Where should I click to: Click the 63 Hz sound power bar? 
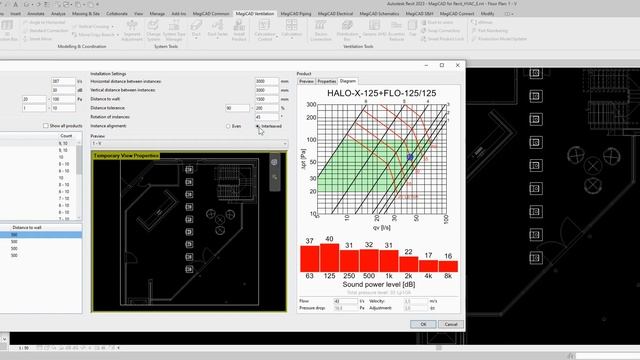pyautogui.click(x=309, y=259)
